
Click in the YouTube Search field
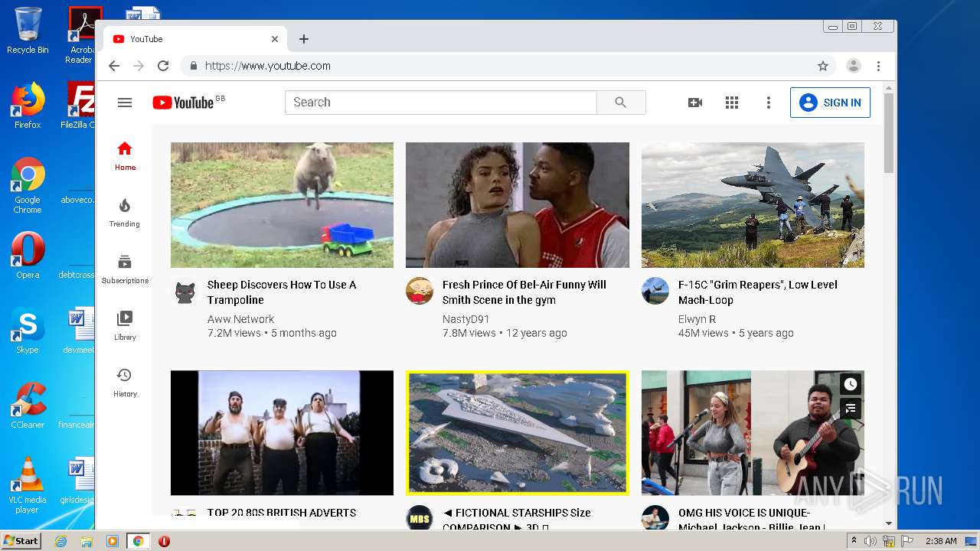[440, 103]
